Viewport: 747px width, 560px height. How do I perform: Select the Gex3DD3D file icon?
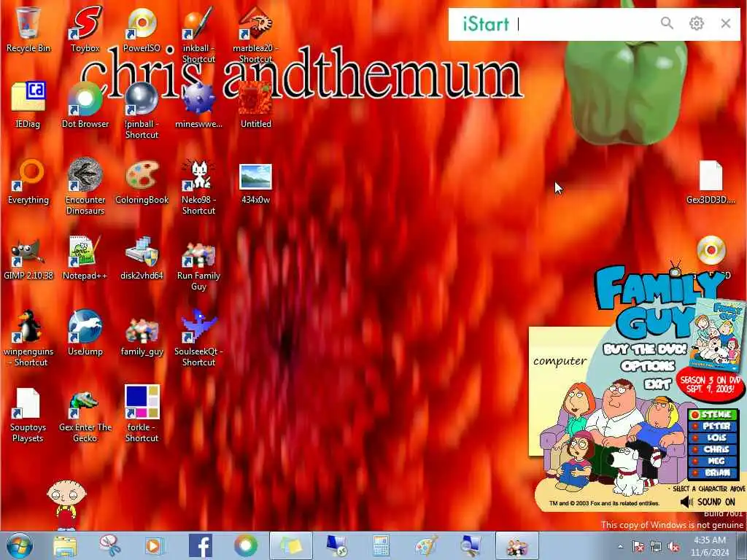711,175
